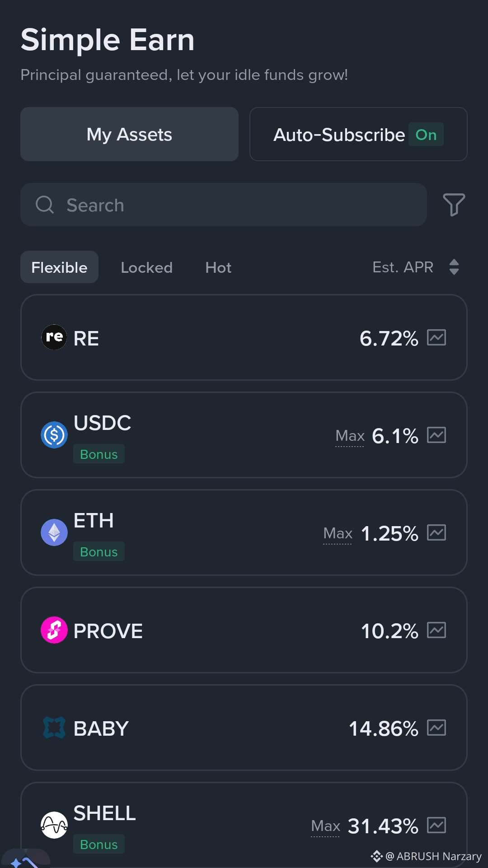The width and height of the screenshot is (488, 868).
Task: Switch to the Hot tab
Action: pos(218,267)
